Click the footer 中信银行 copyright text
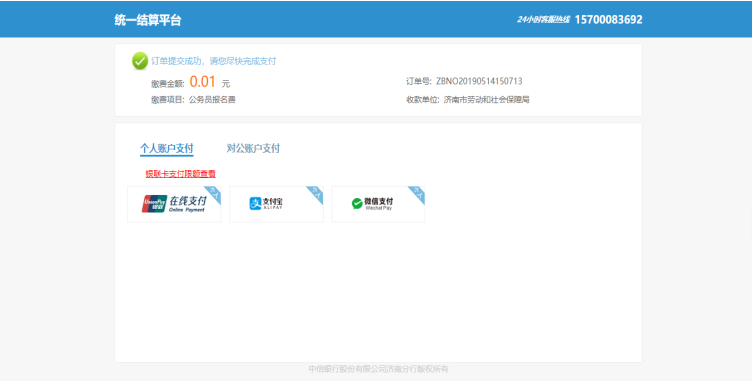 click(378, 369)
